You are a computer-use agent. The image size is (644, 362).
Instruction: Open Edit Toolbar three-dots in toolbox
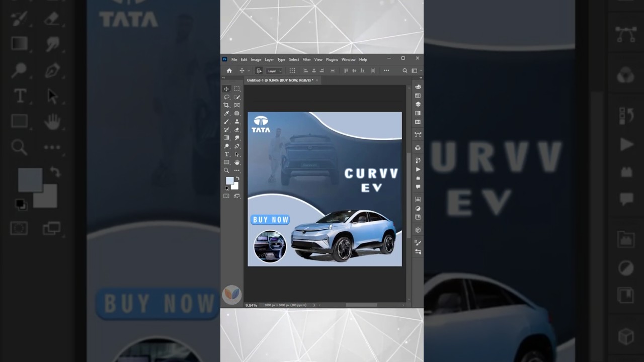(237, 170)
